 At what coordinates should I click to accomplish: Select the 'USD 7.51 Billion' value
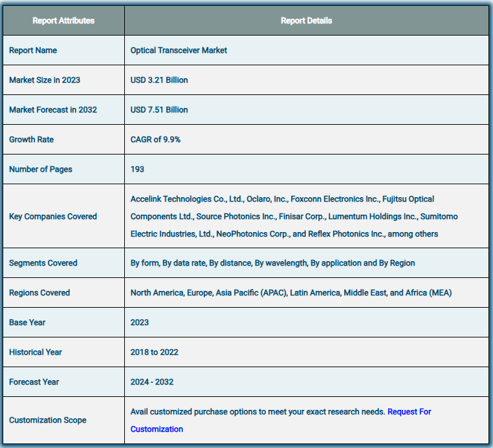pyautogui.click(x=159, y=110)
